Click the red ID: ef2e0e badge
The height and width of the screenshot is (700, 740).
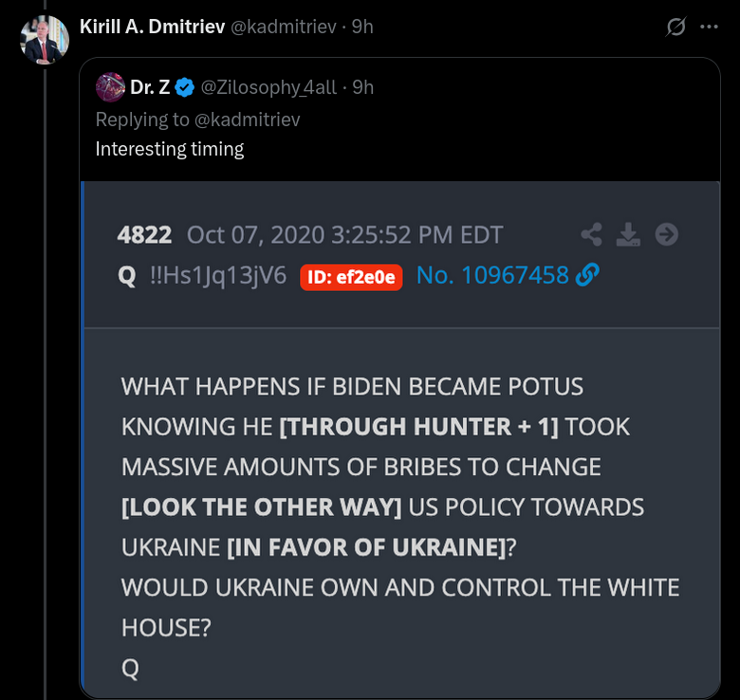coord(352,276)
